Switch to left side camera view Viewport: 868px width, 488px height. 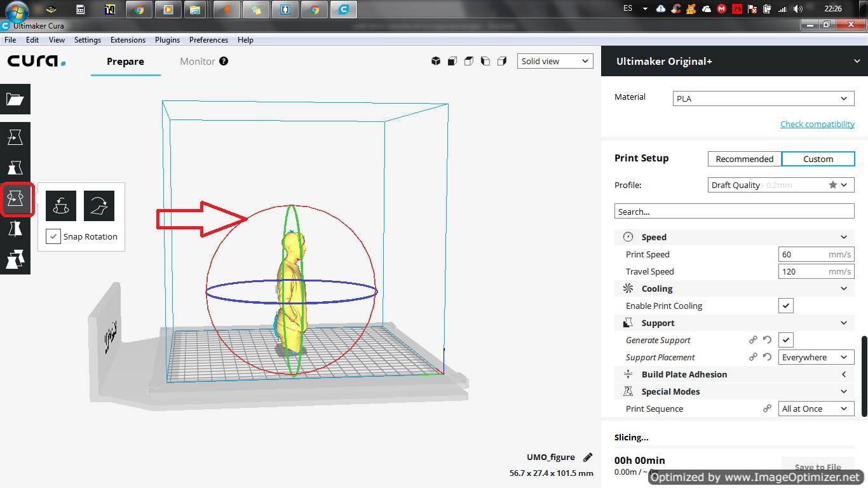click(485, 61)
